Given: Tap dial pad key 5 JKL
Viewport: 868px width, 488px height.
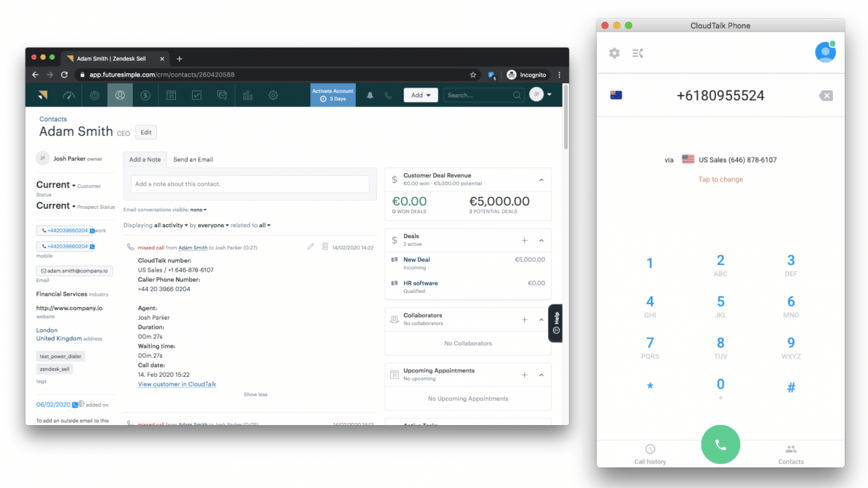Looking at the screenshot, I should (720, 306).
